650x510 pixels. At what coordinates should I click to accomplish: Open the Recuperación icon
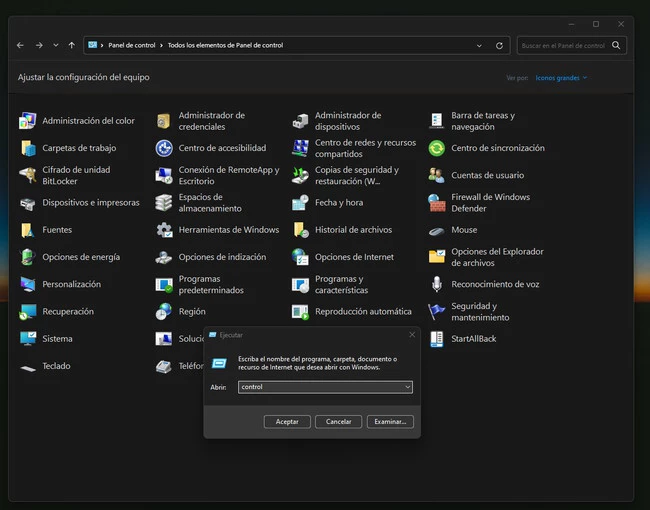[28, 312]
